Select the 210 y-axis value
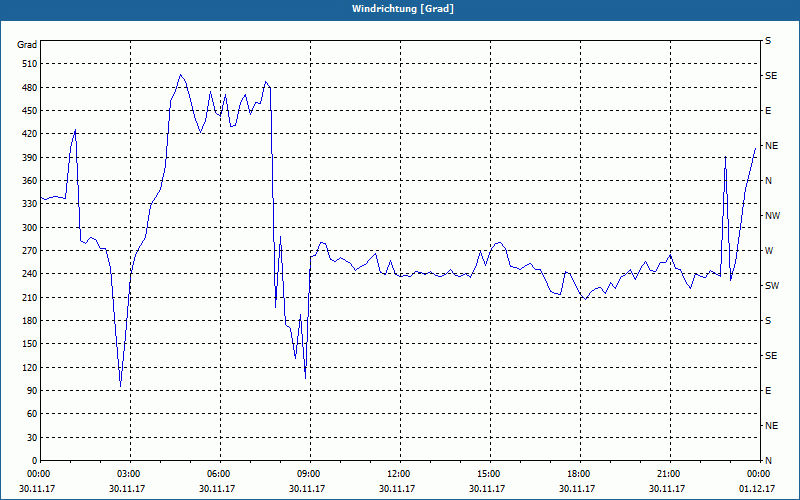 click(29, 297)
